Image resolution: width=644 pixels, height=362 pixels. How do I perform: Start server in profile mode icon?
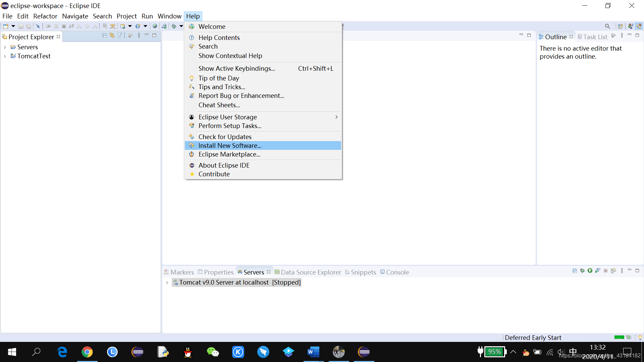tap(598, 270)
